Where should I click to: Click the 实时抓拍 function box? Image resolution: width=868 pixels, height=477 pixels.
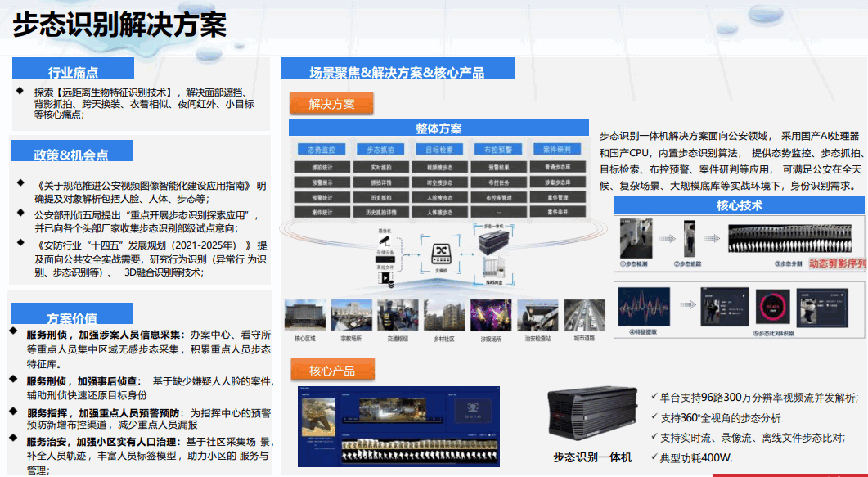click(x=380, y=167)
